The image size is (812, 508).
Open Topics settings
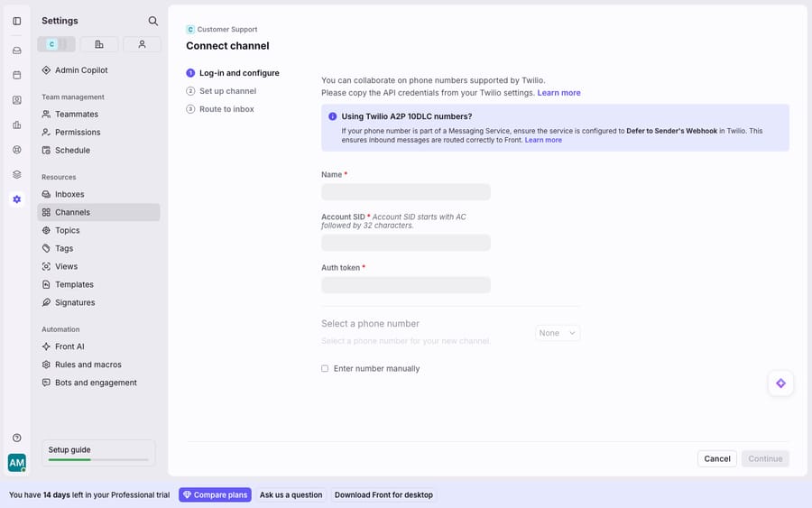click(98, 230)
